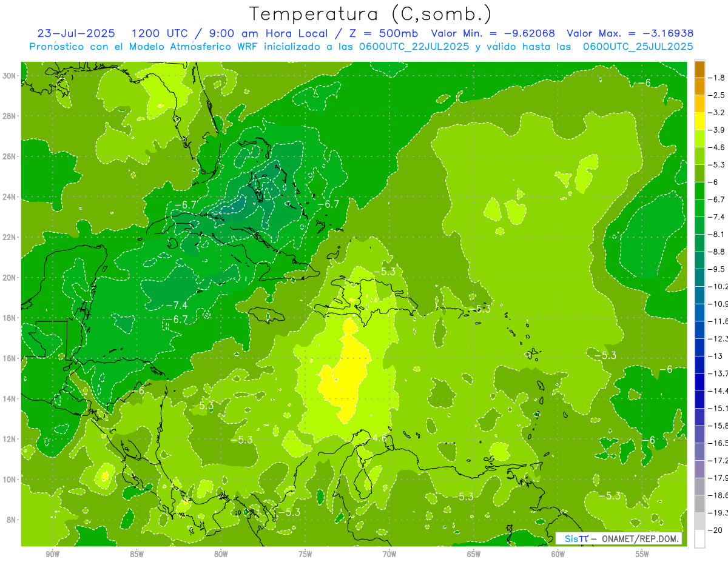Click the -7.4 contour label on the map
728x562 pixels.
coord(177,305)
